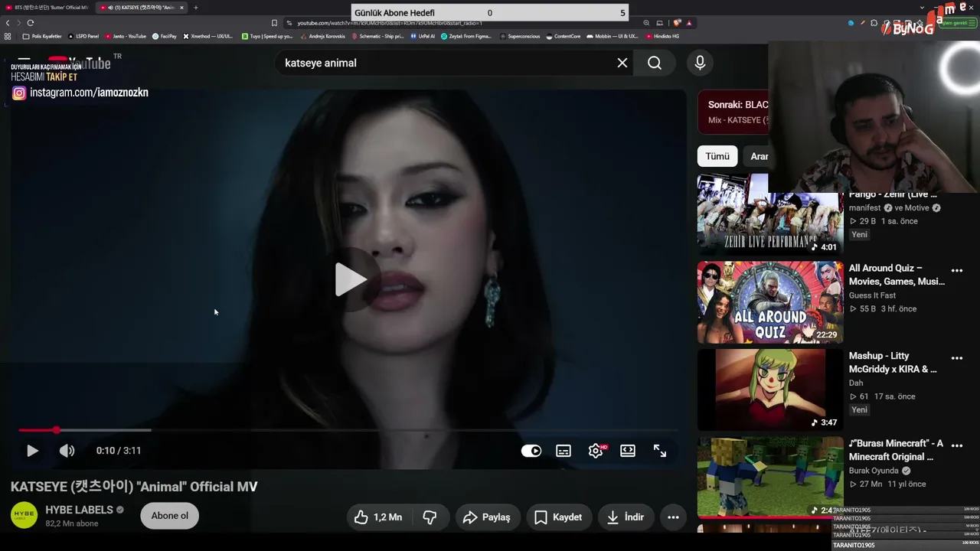The image size is (980, 551).
Task: Click the small play icon in player controls
Action: coord(32,451)
